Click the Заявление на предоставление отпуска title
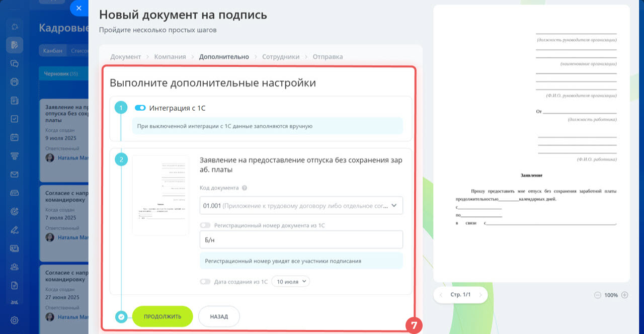Image resolution: width=644 pixels, height=334 pixels. pos(301,165)
